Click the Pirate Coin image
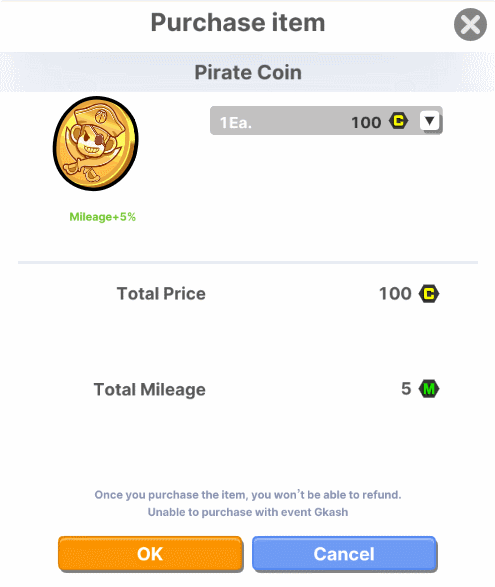The image size is (495, 587). (96, 143)
